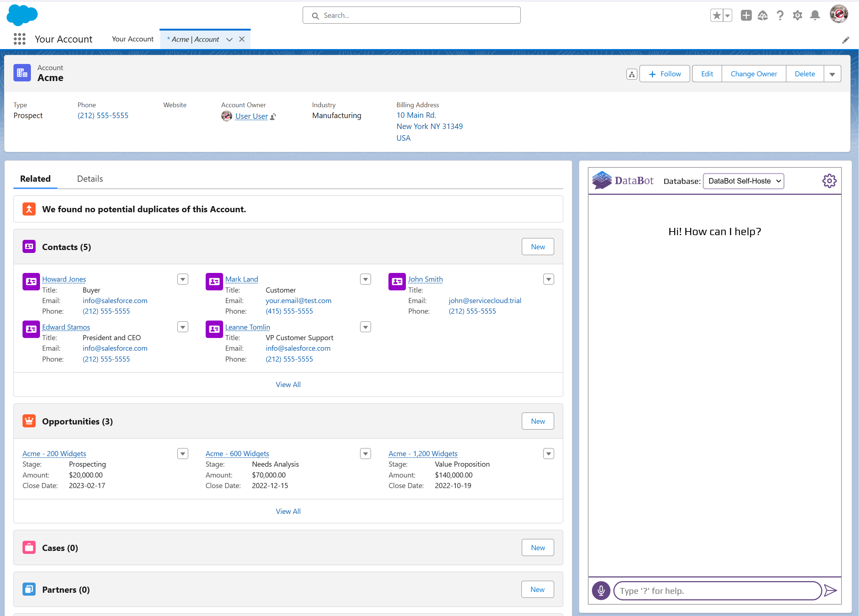Activate the DataBot microphone button
This screenshot has height=616, width=859.
point(601,591)
